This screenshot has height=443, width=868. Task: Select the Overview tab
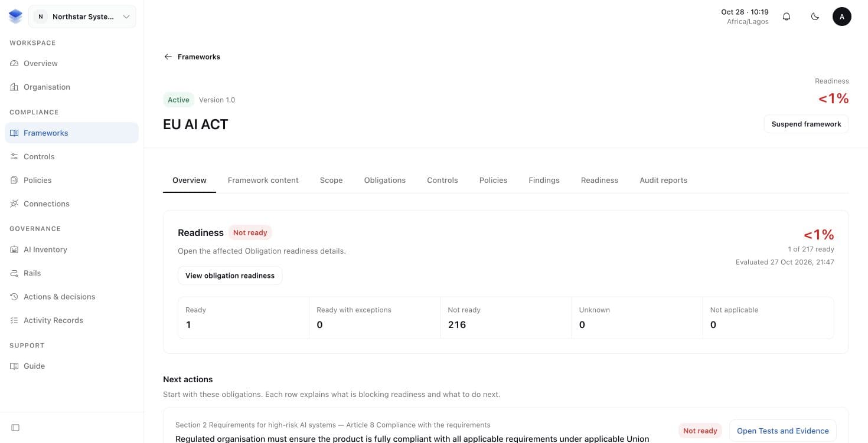(190, 180)
